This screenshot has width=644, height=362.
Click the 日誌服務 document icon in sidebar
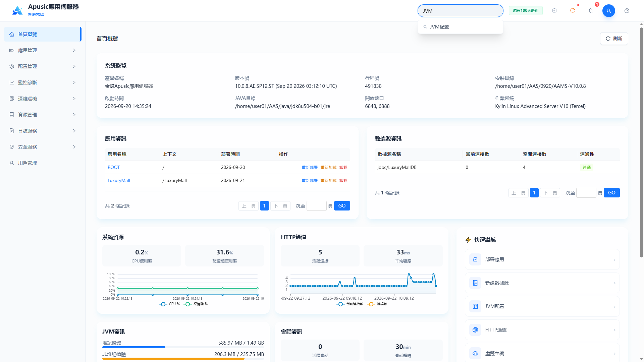coord(12,131)
